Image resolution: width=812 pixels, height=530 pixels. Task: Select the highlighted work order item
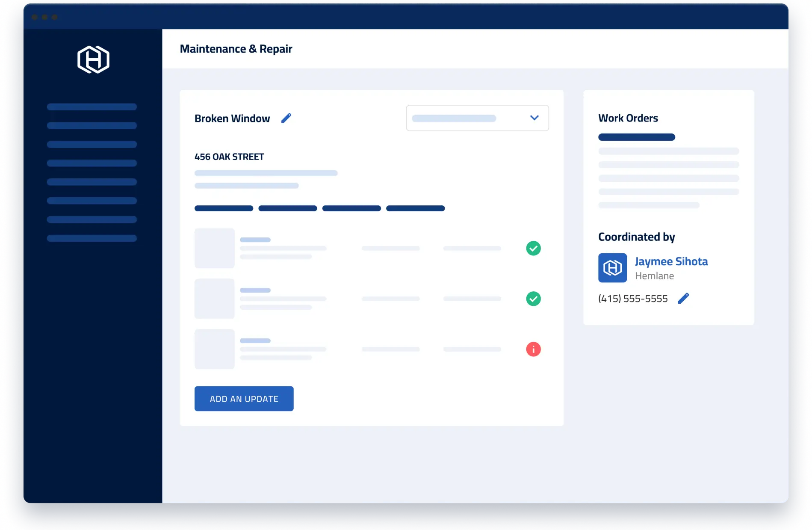(636, 137)
